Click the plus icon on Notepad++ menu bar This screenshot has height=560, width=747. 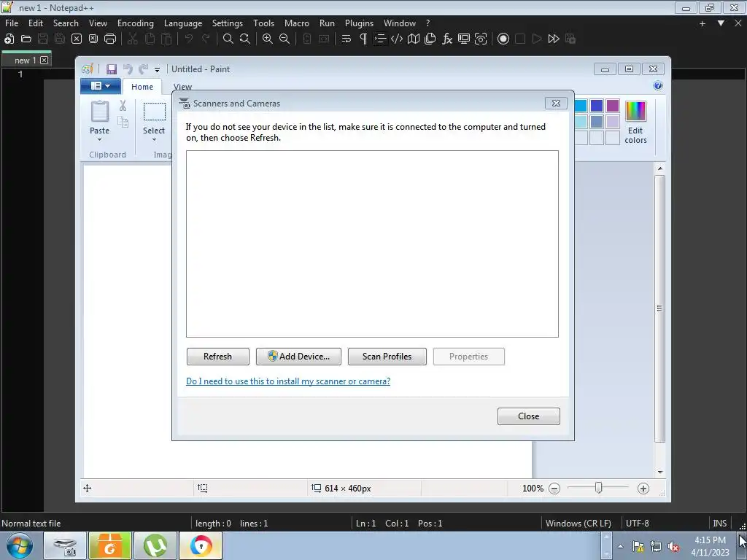click(703, 23)
